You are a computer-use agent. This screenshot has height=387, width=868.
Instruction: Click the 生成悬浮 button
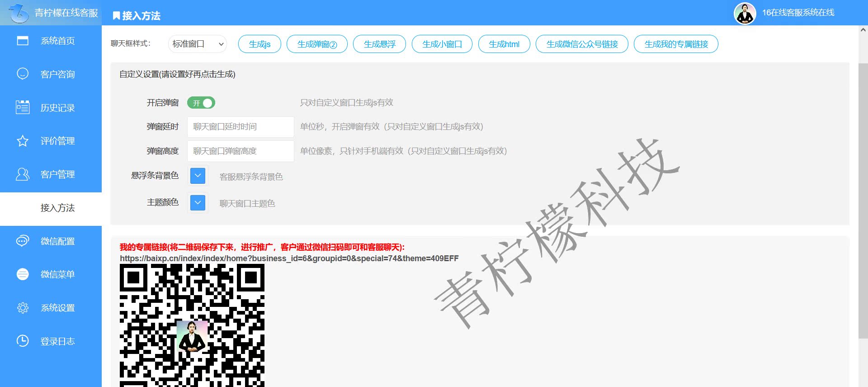click(379, 44)
